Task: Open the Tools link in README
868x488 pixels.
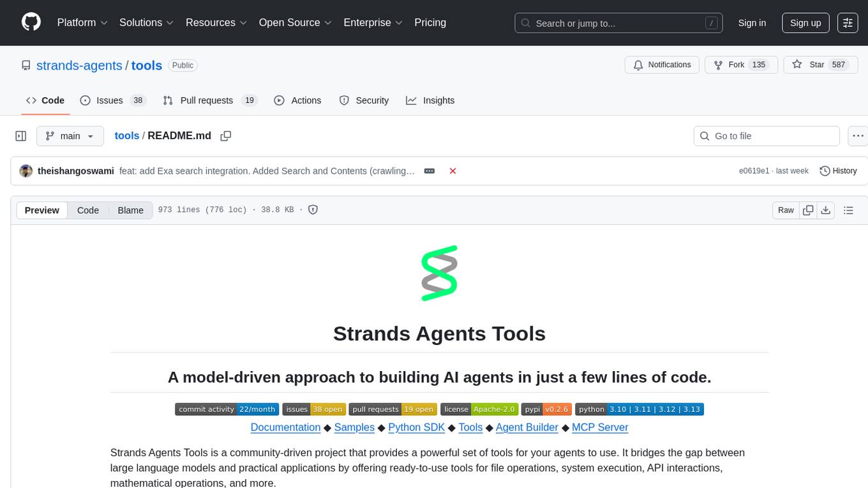Action: [x=470, y=427]
